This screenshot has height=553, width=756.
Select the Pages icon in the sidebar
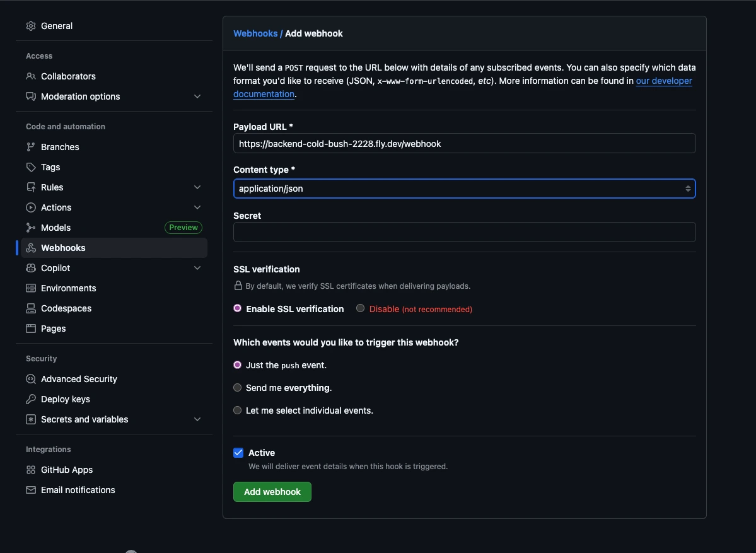tap(30, 328)
